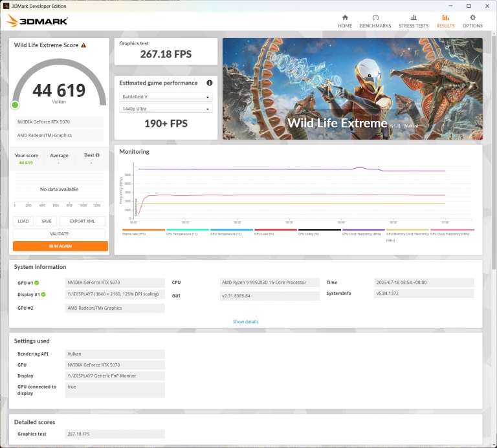Click AMD Radeon(TM) Graphics under the score
Image resolution: width=497 pixels, height=448 pixels.
[x=59, y=135]
